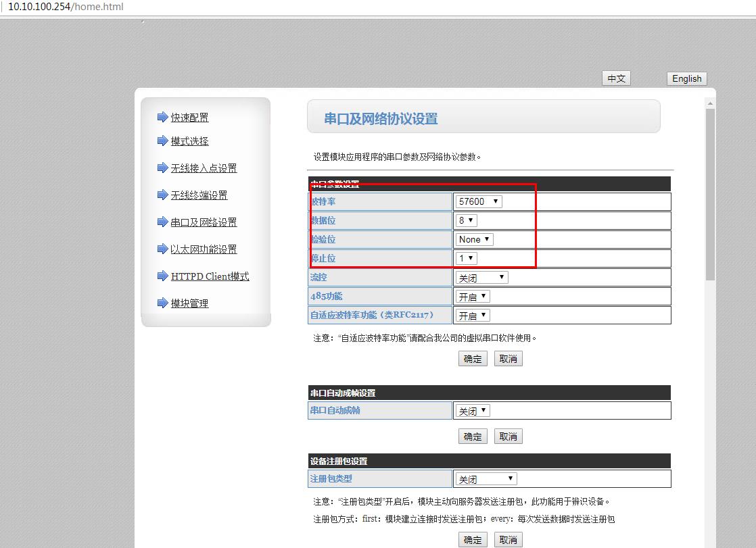Click arrow icon beside 模式选择
Viewport: 756px width, 548px height.
click(162, 141)
